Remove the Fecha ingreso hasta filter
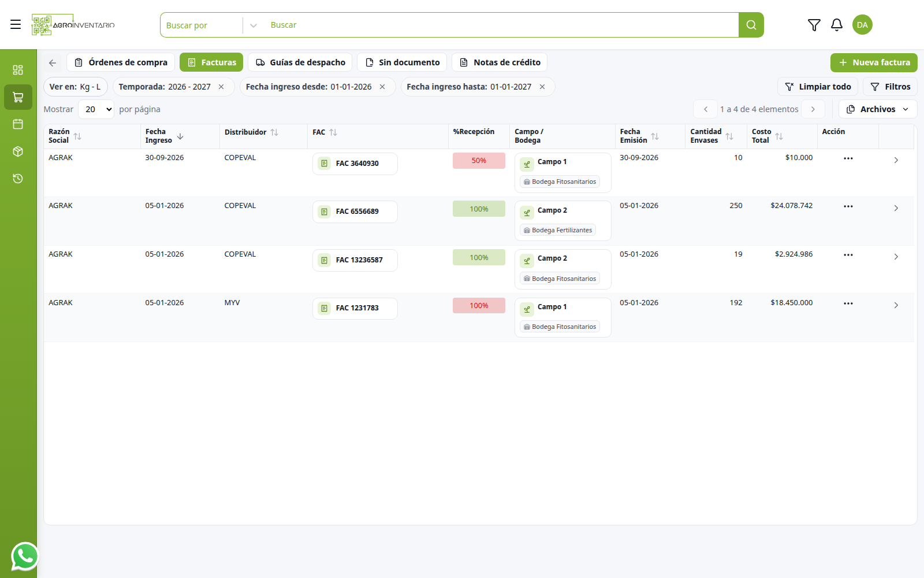This screenshot has height=578, width=924. click(x=542, y=87)
